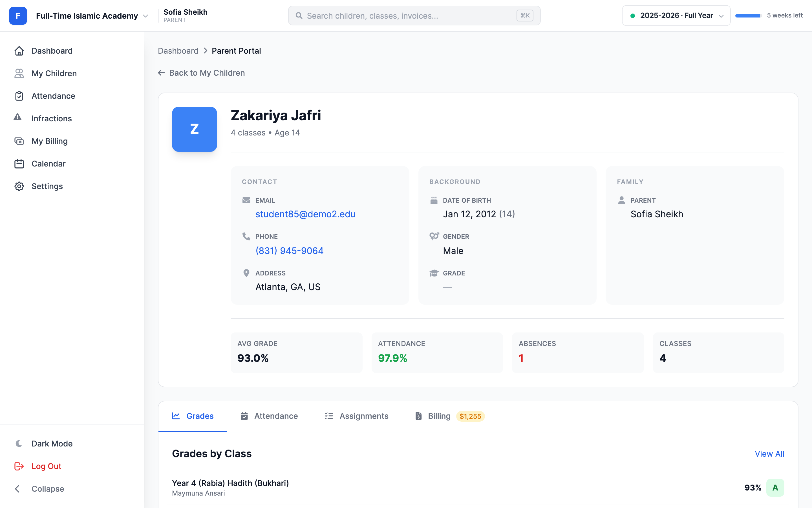Image resolution: width=812 pixels, height=508 pixels.
Task: Focus the search children, classes, invoices field
Action: coord(414,16)
